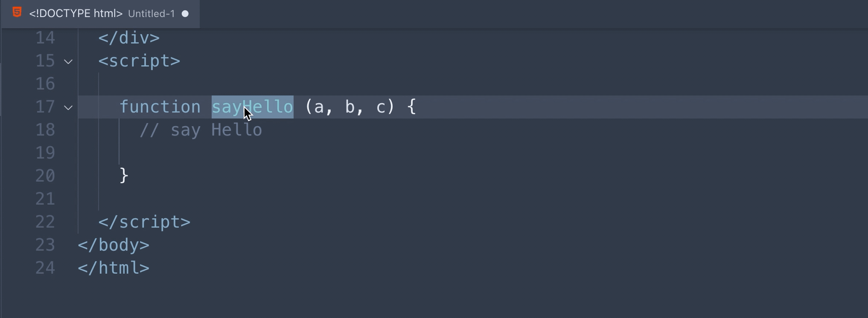
Task: Click the closing html tag
Action: point(114,268)
